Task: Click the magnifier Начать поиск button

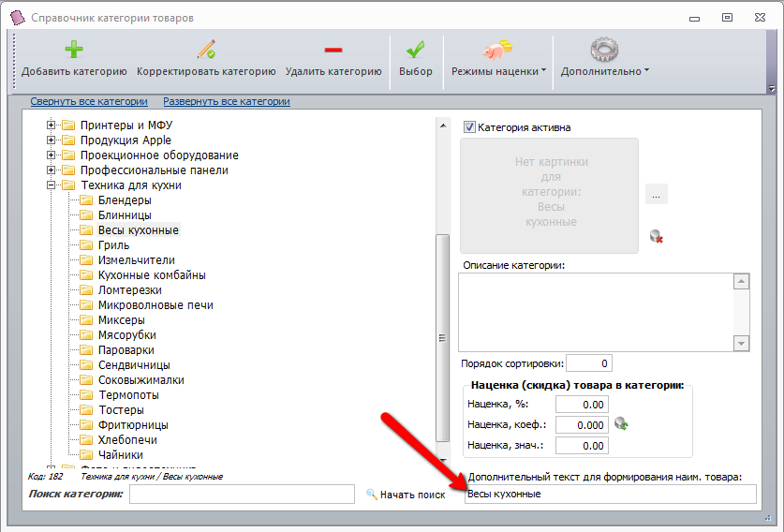Action: [x=406, y=495]
